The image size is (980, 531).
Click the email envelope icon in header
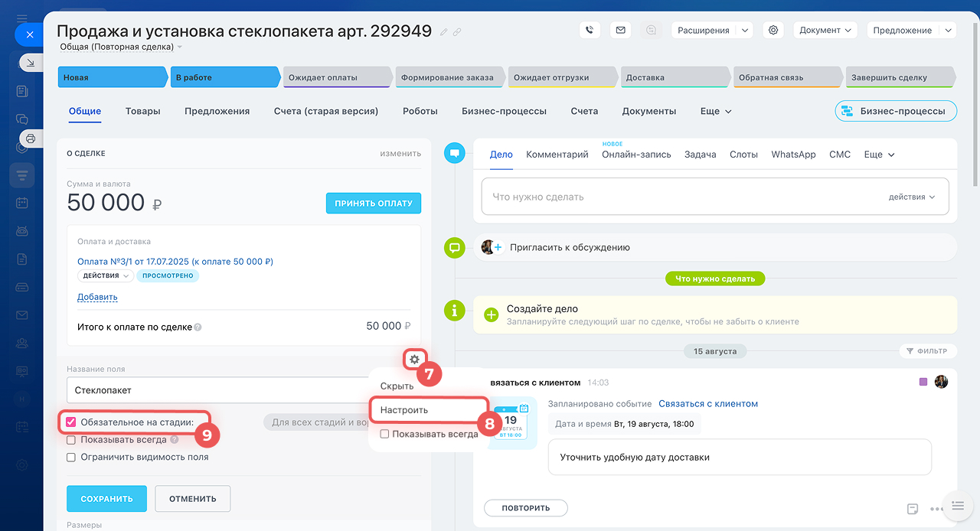click(620, 31)
